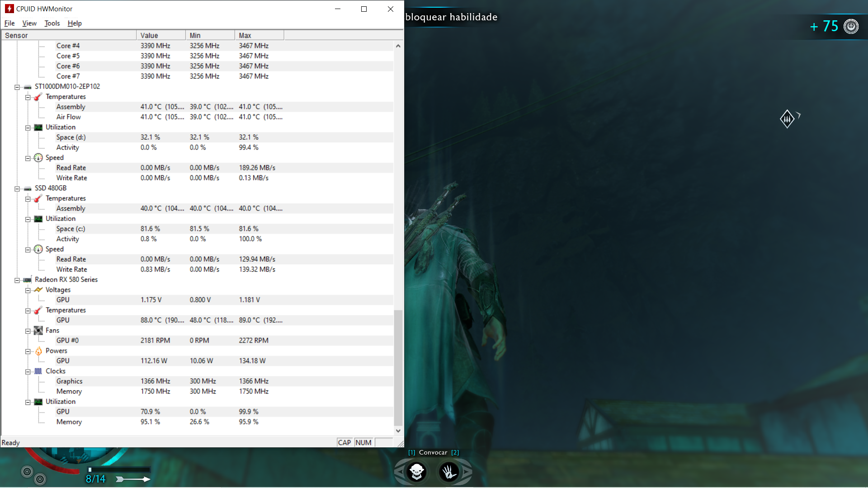868x488 pixels.
Task: Collapse the SSD 480GB Utilization group
Action: 28,219
